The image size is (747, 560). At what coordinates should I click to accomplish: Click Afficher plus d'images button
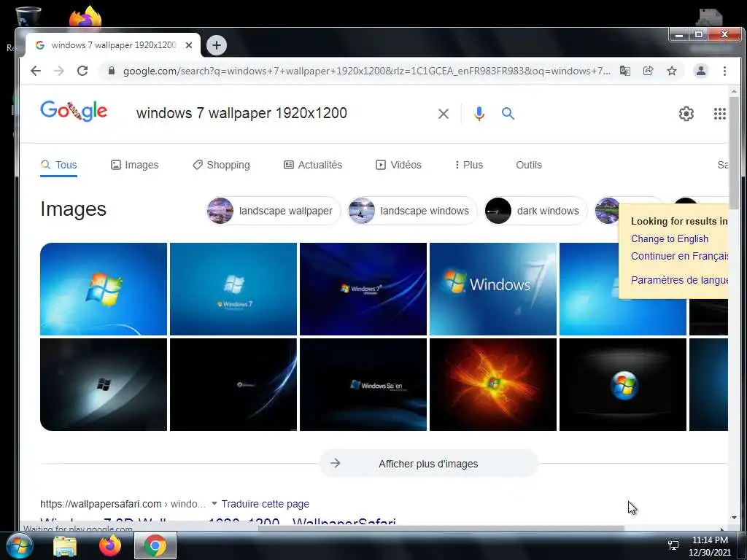(428, 463)
